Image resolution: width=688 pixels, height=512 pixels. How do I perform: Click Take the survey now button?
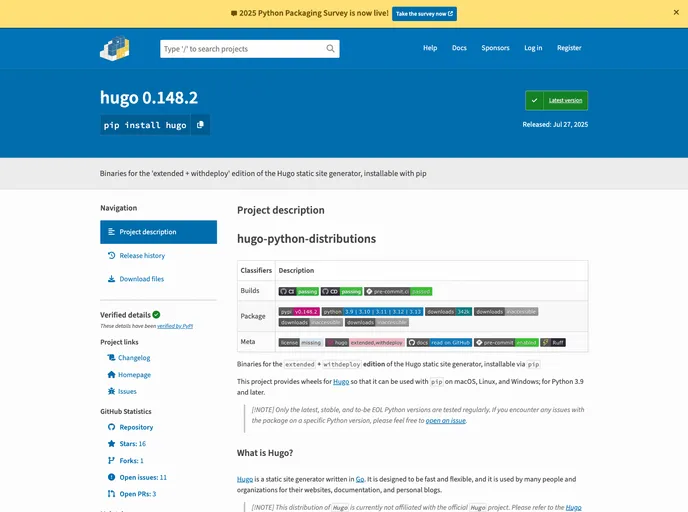(x=424, y=14)
